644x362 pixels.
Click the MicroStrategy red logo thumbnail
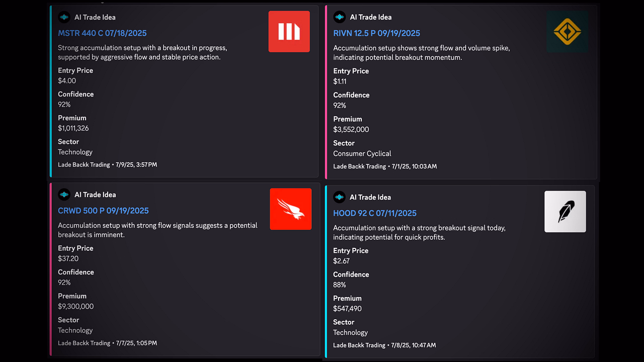[289, 32]
